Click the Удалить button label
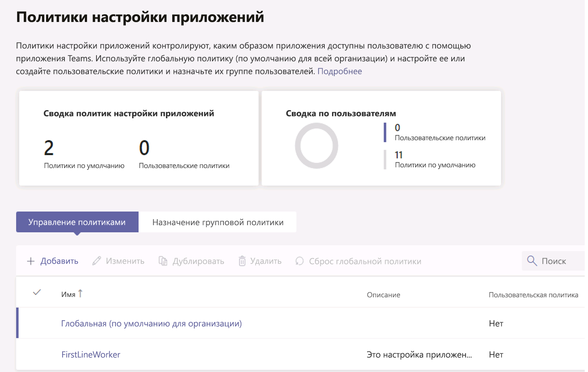588x372 pixels. coord(266,261)
